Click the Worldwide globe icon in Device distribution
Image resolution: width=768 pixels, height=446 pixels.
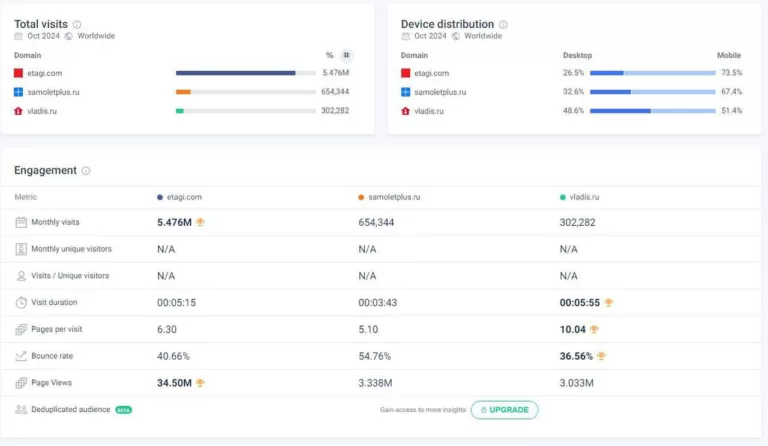455,36
